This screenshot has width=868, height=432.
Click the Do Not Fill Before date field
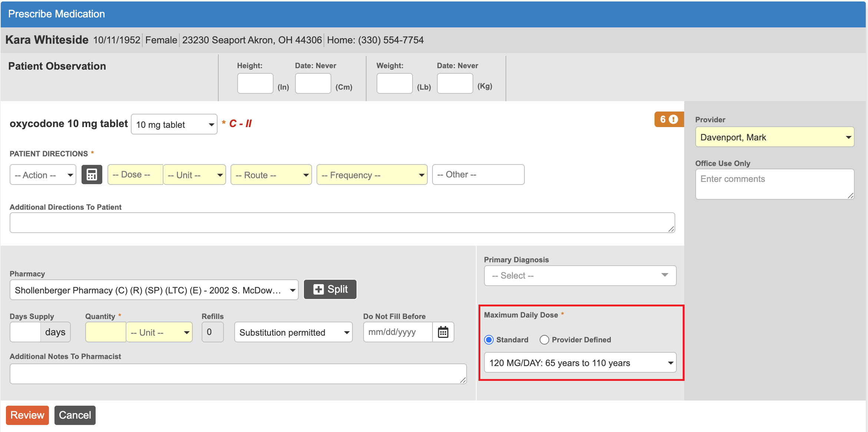(398, 332)
